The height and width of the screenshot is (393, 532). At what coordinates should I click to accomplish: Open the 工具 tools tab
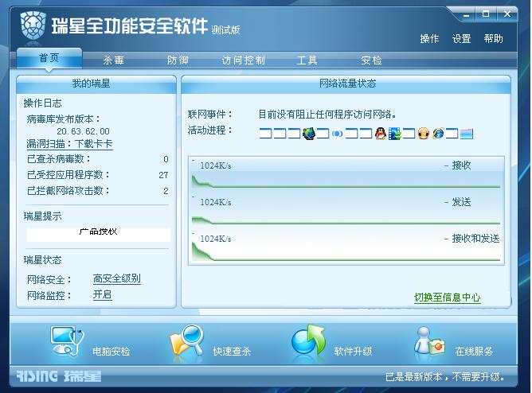[307, 60]
